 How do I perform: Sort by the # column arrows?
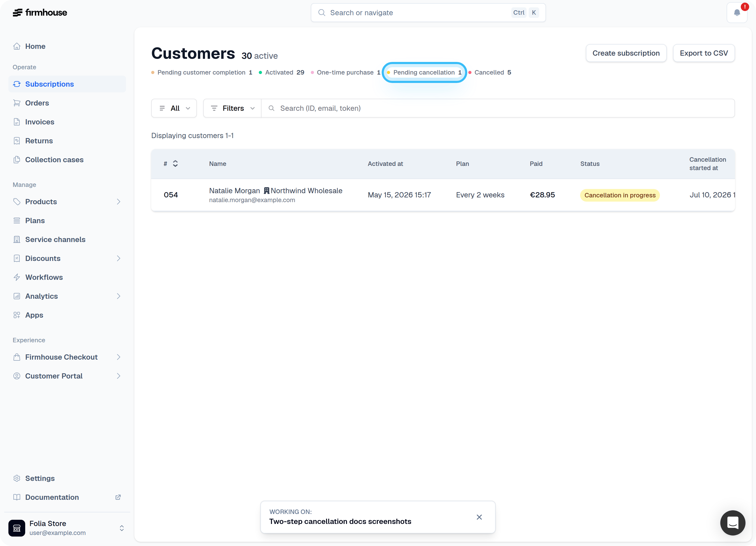point(175,164)
